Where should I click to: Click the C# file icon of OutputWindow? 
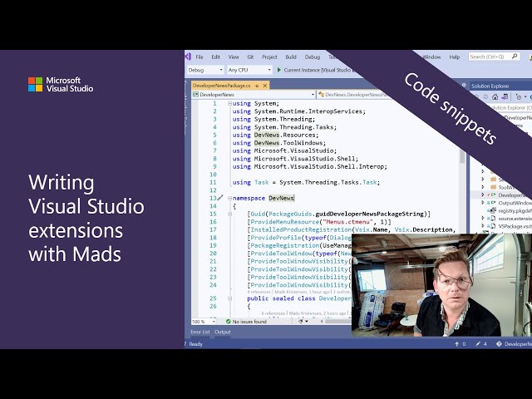493,203
